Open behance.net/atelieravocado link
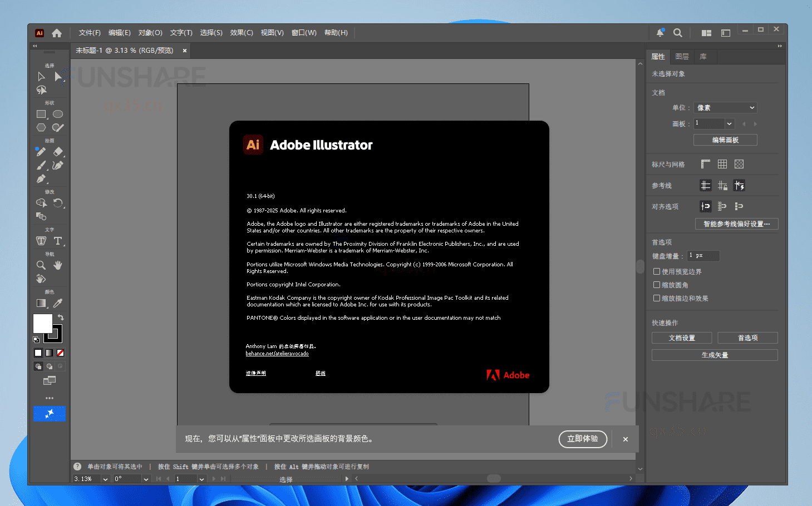Viewport: 812px width, 506px height. pos(277,354)
